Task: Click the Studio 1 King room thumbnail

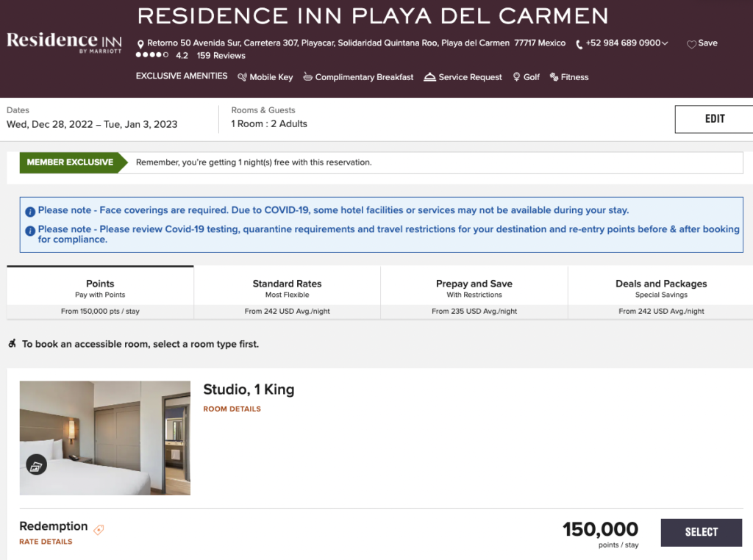Action: (x=104, y=437)
